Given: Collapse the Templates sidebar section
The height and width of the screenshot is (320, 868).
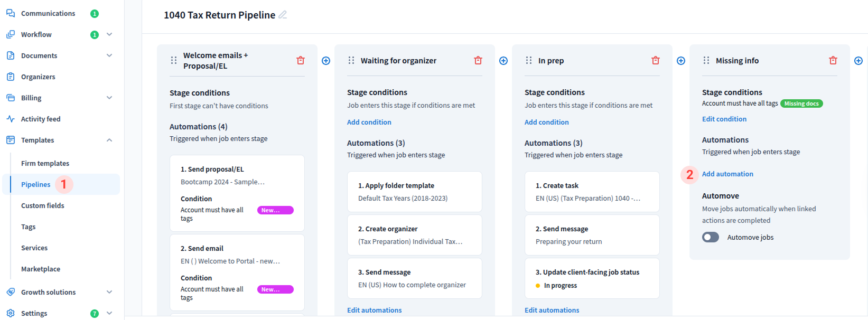Looking at the screenshot, I should coord(109,140).
